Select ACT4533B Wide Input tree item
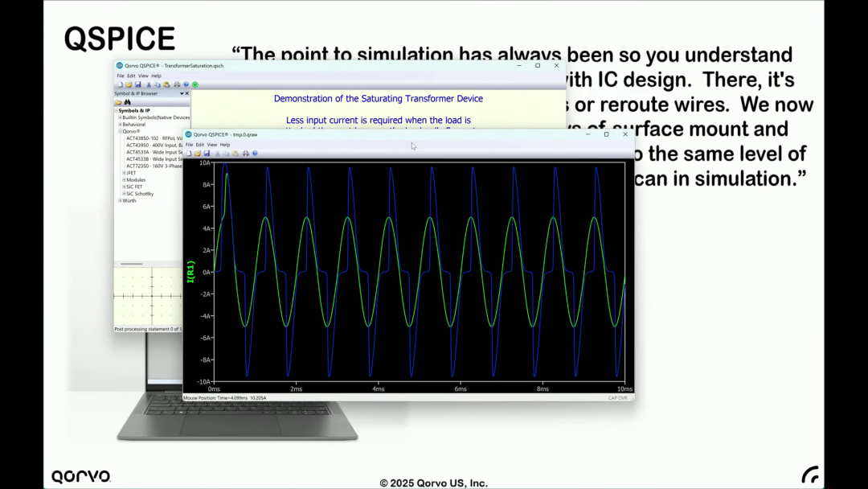 (154, 159)
